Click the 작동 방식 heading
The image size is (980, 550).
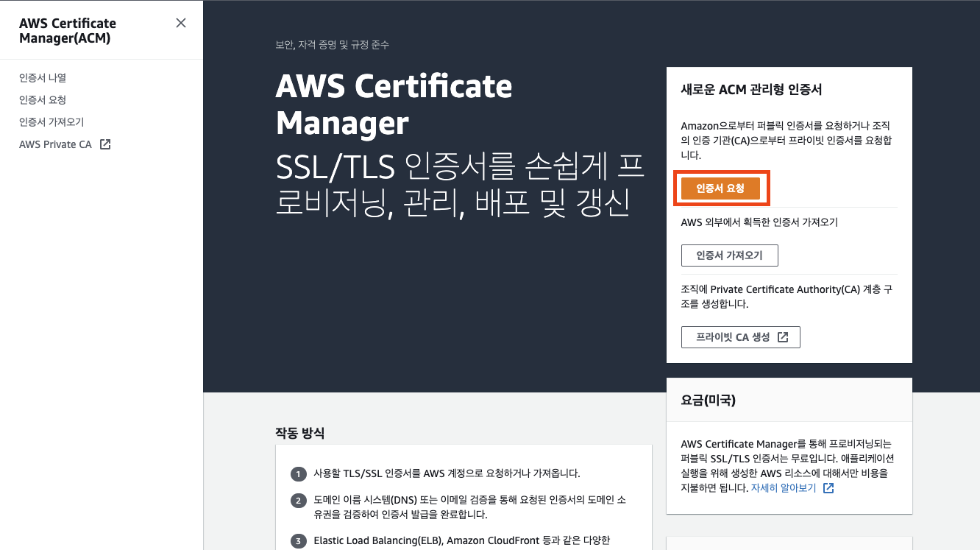[x=299, y=432]
